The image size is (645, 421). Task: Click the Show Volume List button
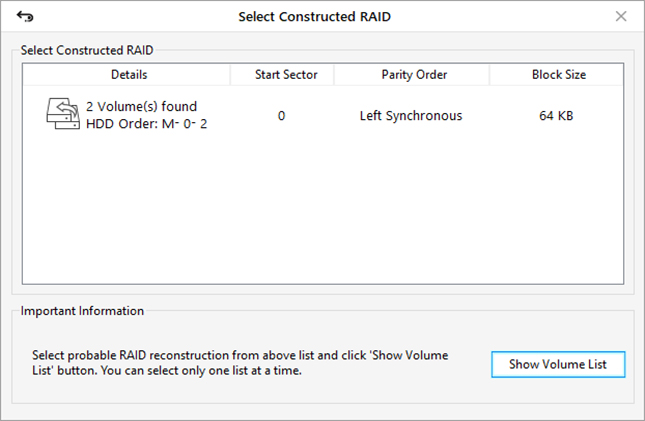pos(558,364)
